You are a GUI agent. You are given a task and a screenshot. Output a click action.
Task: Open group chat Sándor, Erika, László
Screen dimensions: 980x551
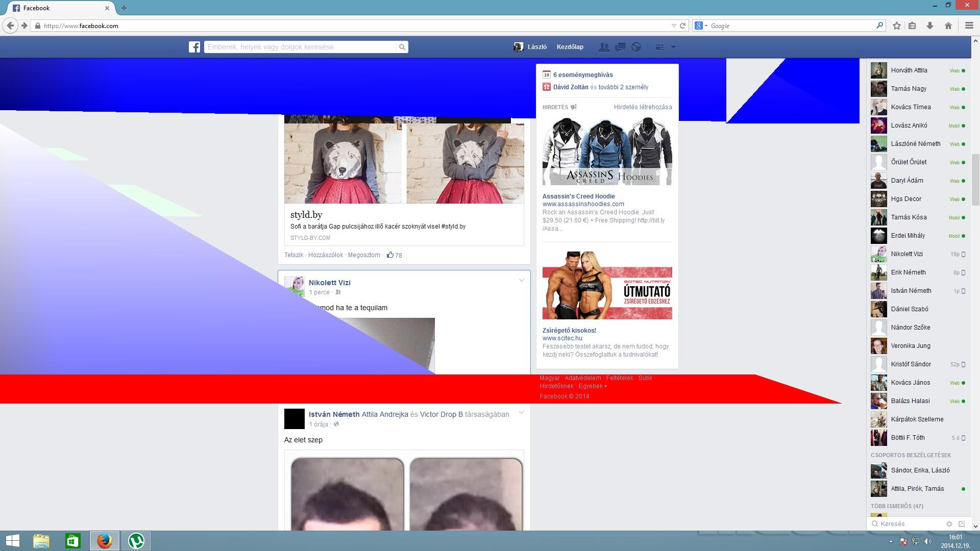point(918,470)
